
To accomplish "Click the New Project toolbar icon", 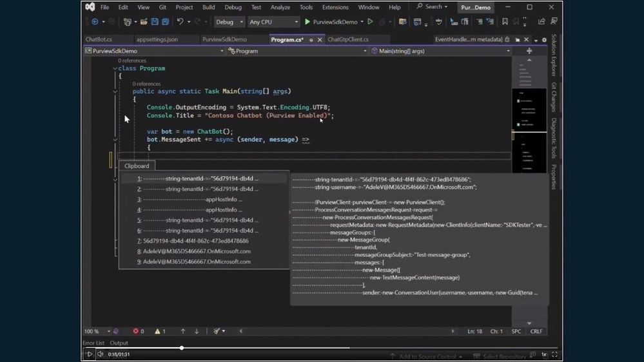I will pyautogui.click(x=128, y=22).
